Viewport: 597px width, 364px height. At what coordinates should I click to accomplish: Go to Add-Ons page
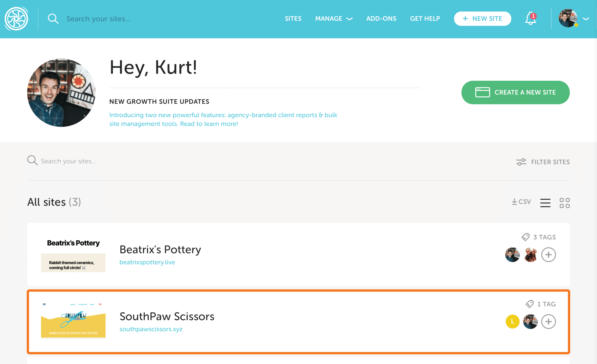pos(381,19)
